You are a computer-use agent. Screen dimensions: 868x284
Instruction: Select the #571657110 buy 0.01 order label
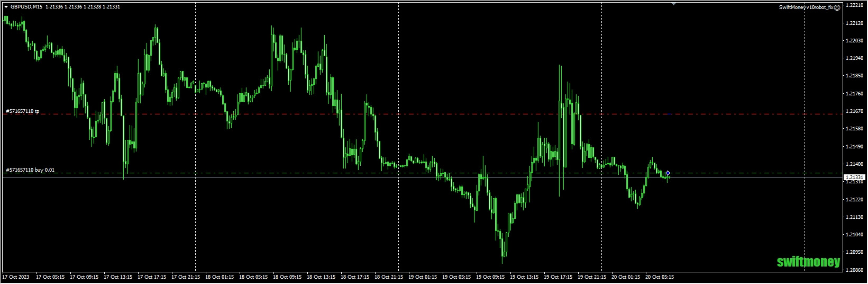(x=30, y=170)
